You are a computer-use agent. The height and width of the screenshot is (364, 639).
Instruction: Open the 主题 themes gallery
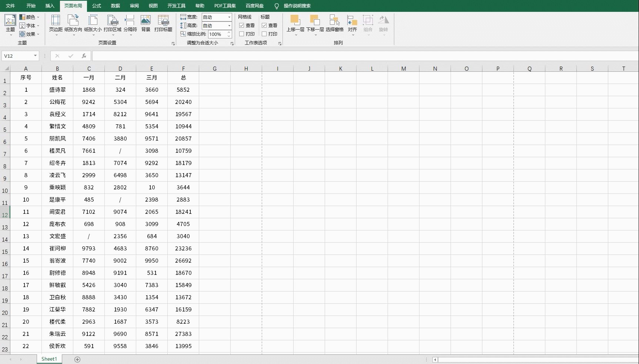10,25
